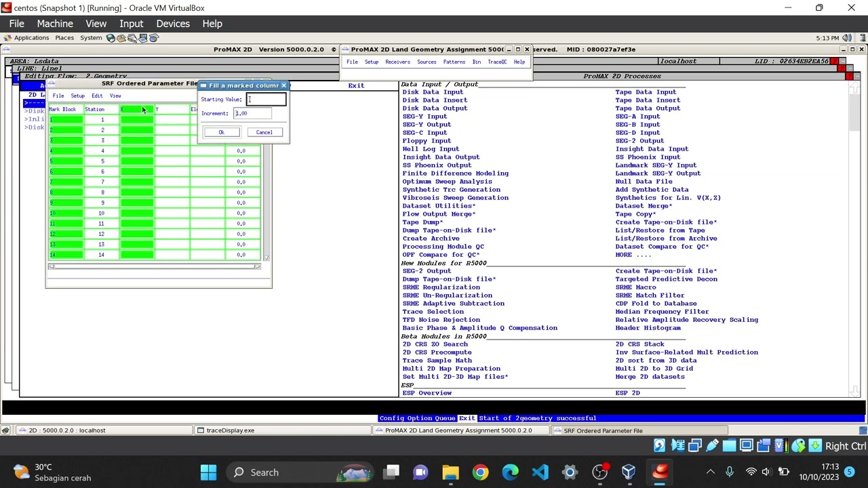Open the VirtualBox Devices menu
This screenshot has height=488, width=868.
[x=173, y=24]
